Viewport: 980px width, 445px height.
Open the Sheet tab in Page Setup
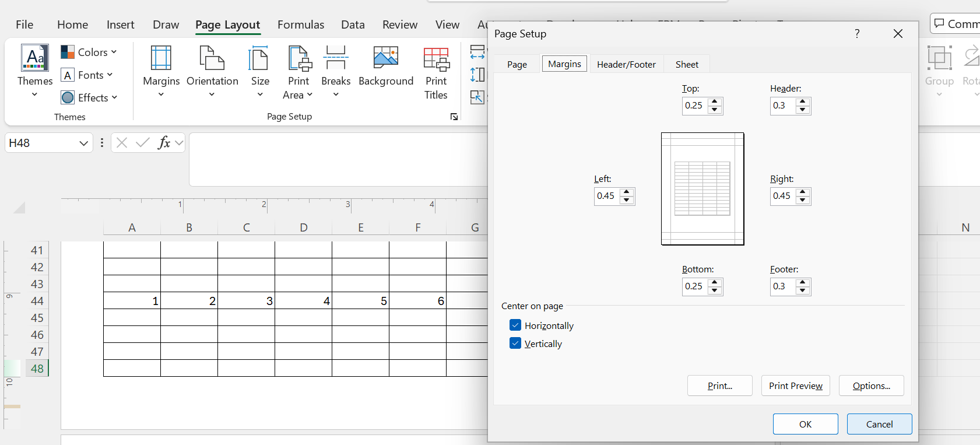pos(687,64)
